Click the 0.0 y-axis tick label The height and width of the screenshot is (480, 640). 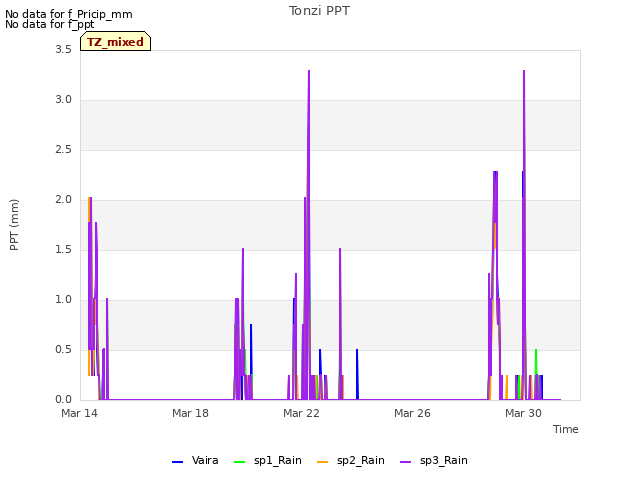(x=63, y=400)
